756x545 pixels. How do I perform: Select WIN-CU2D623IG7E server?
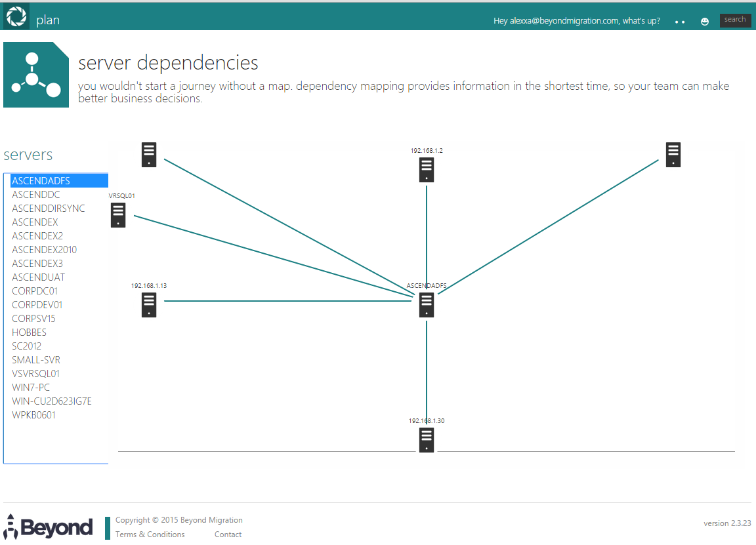pos(52,401)
